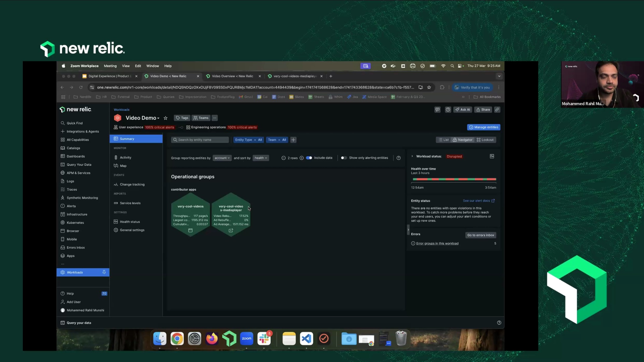Switch to Navigator view

463,140
